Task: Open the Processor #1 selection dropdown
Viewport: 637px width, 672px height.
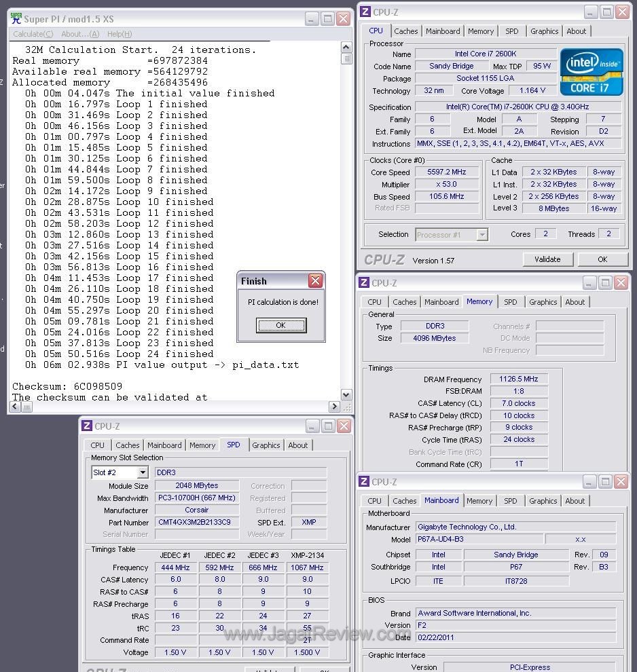Action: (482, 235)
